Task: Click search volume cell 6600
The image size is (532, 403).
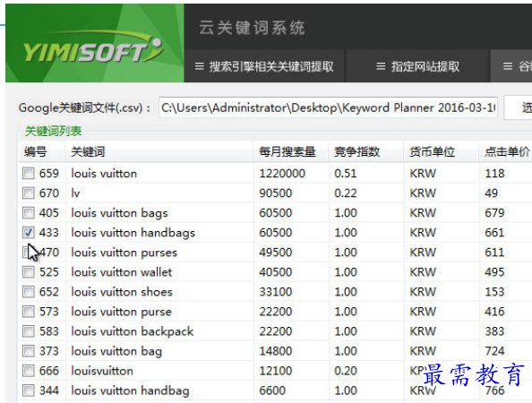Action: coord(272,390)
